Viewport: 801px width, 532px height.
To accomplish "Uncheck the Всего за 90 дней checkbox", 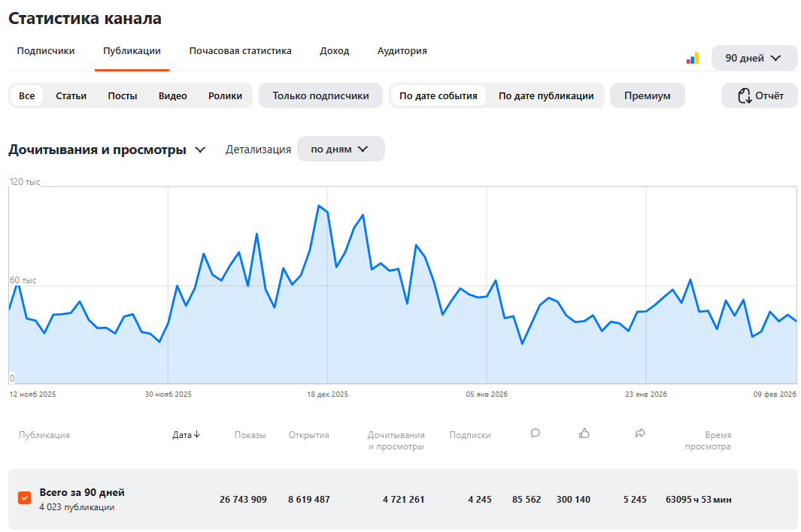I will click(x=25, y=497).
